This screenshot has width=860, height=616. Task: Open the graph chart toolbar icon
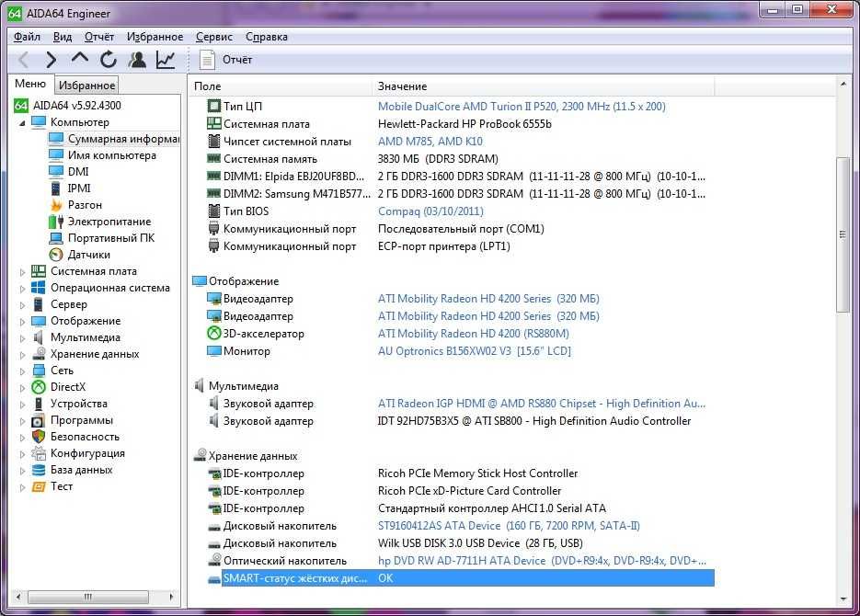(x=165, y=59)
